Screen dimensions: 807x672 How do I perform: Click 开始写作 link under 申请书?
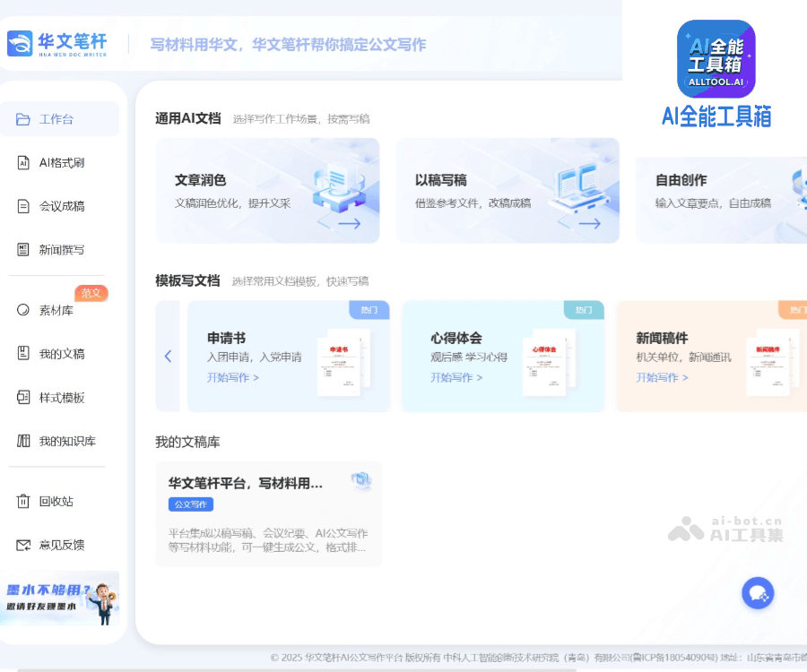click(x=232, y=377)
